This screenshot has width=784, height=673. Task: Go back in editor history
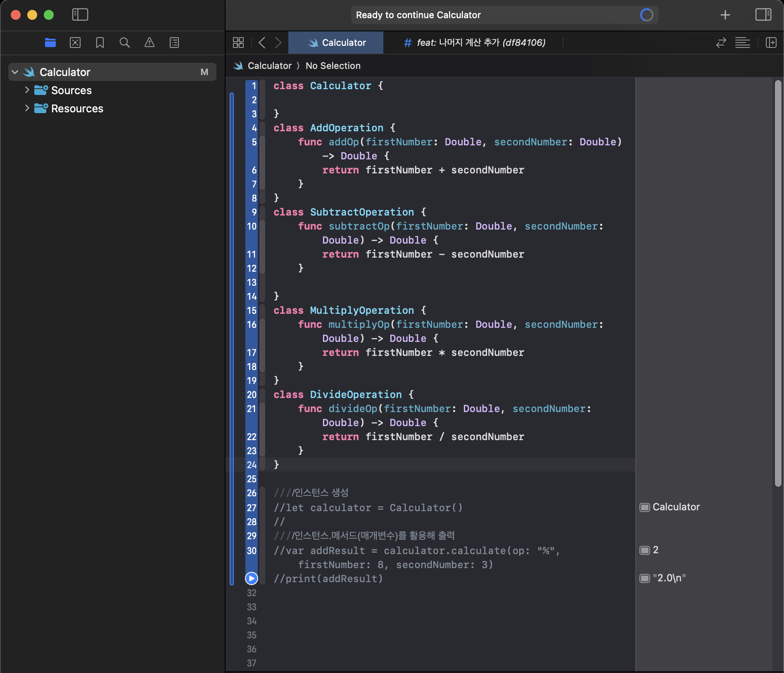pos(262,43)
